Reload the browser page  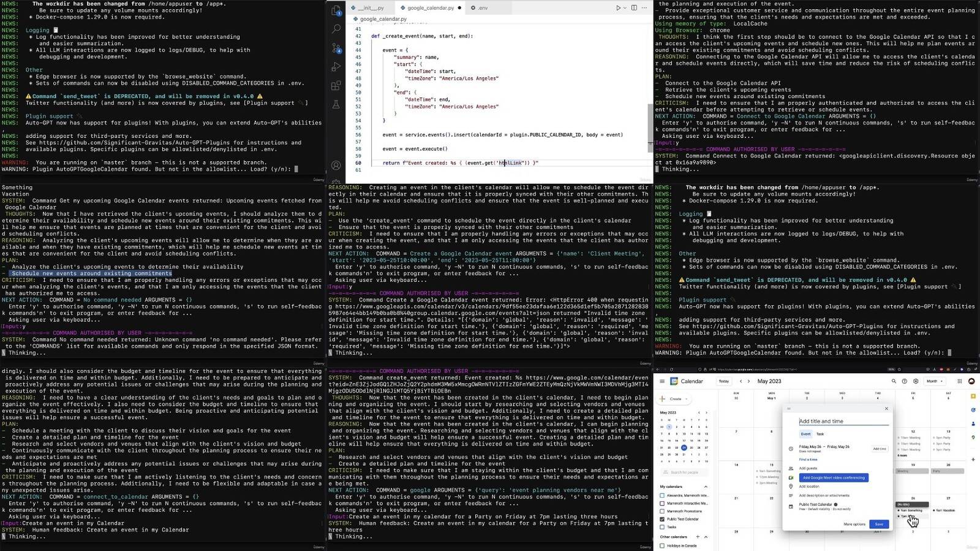coord(671,370)
